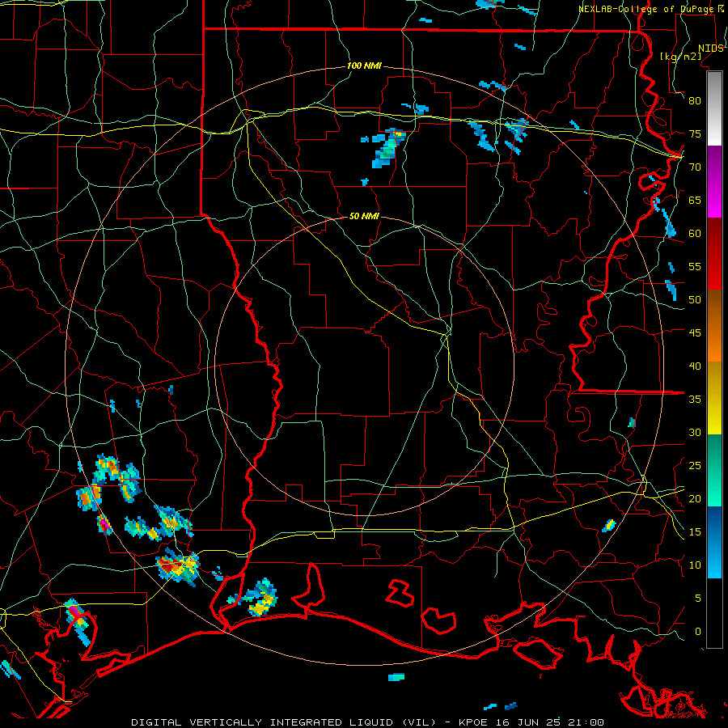Screen dimensions: 728x728
Task: Click the "70" value on the scale
Action: point(695,167)
